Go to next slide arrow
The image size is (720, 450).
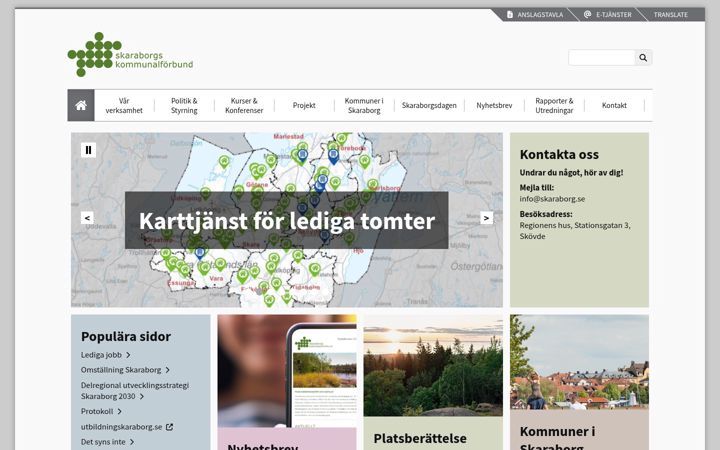[x=486, y=218]
